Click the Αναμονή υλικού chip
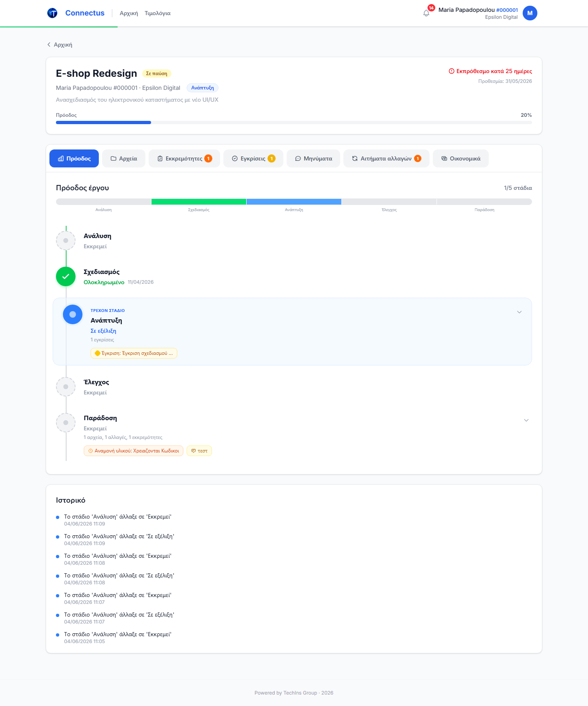This screenshot has width=588, height=706. coord(134,451)
